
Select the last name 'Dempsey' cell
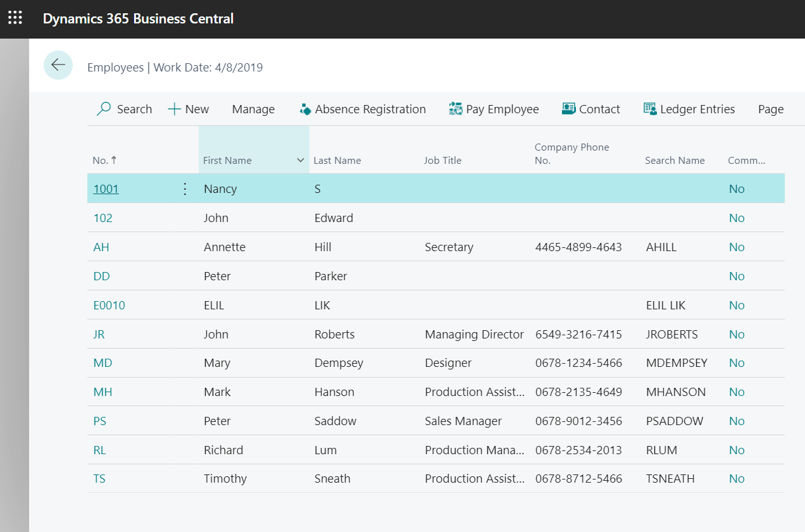339,363
